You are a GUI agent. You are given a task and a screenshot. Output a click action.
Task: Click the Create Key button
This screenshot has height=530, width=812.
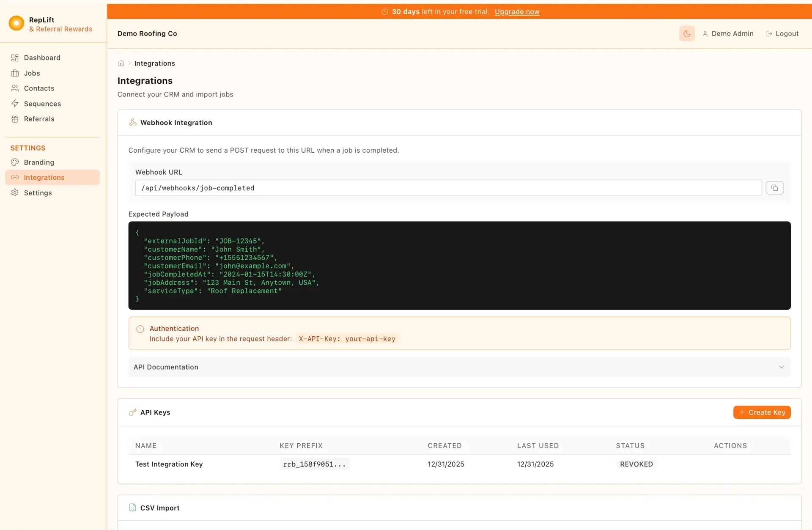(762, 412)
